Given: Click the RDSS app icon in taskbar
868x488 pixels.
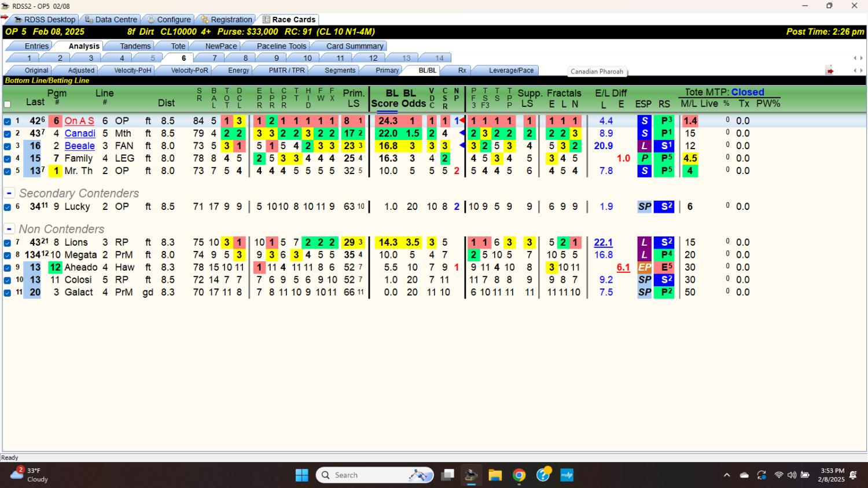Looking at the screenshot, I should tap(471, 475).
